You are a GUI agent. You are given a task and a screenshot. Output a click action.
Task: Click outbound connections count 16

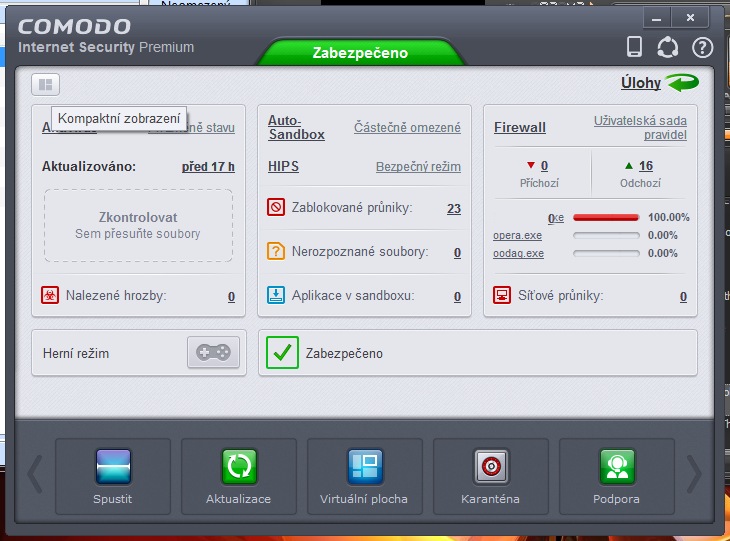tap(646, 166)
